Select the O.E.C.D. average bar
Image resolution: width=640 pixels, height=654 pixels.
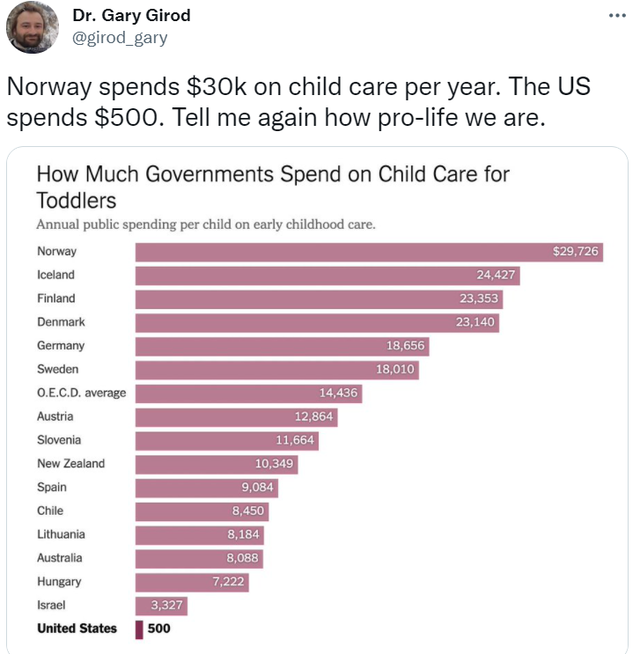[249, 393]
